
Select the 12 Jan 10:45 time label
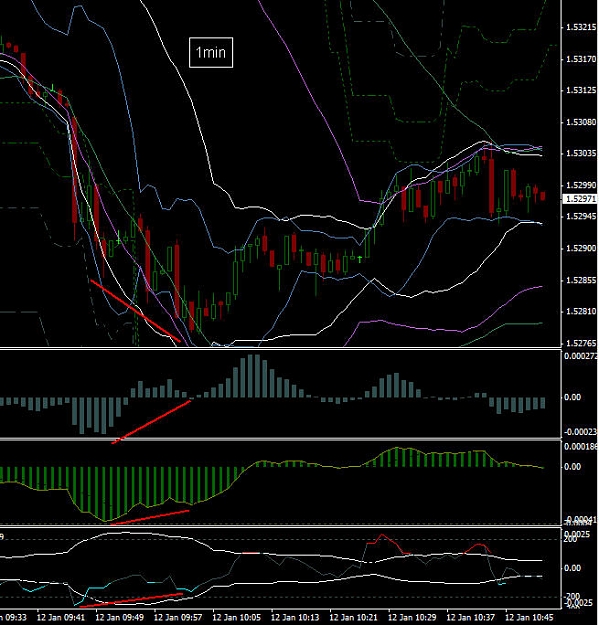click(x=529, y=617)
